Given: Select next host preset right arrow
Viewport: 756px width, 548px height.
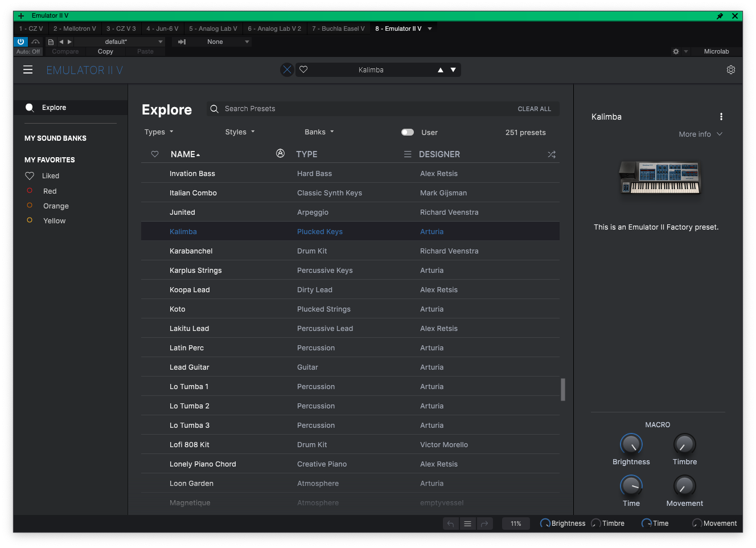Looking at the screenshot, I should click(x=69, y=42).
